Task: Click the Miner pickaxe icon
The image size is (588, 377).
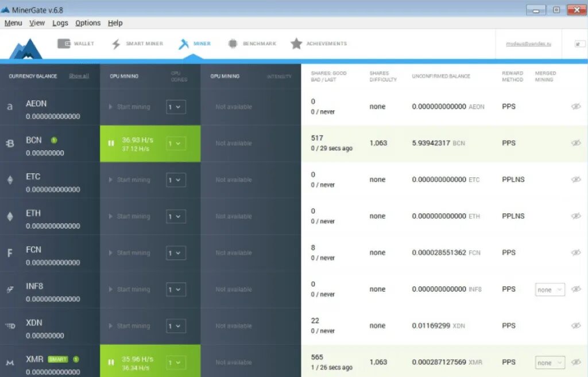Action: (x=183, y=44)
